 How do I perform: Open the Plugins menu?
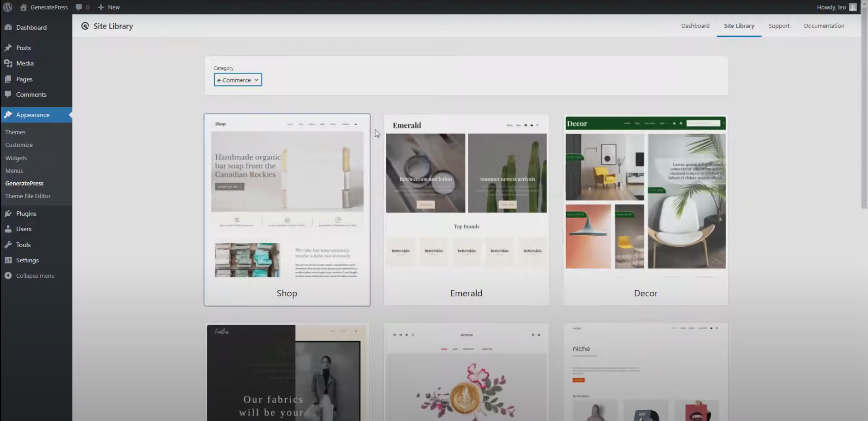[26, 214]
